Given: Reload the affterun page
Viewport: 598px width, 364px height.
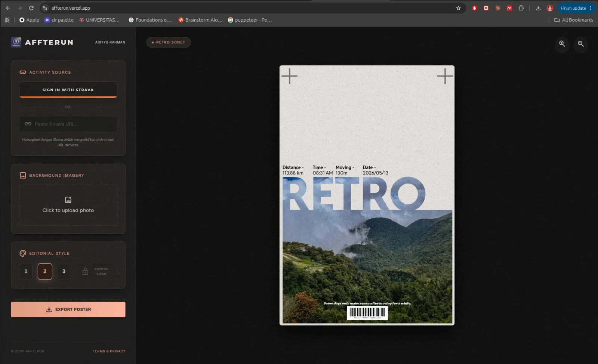Looking at the screenshot, I should pyautogui.click(x=31, y=8).
